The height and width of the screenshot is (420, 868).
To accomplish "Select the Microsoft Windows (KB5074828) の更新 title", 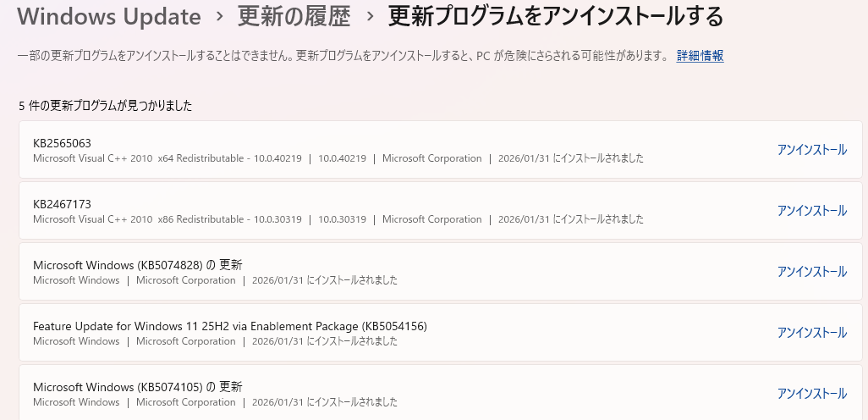I will 138,265.
